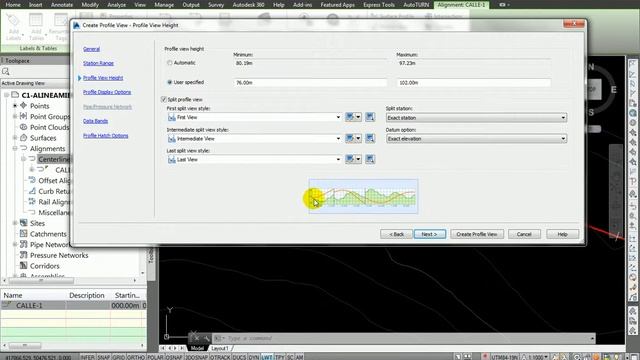Click the Surfaces icon in Toolspace tree
The image size is (640, 360).
[24, 138]
